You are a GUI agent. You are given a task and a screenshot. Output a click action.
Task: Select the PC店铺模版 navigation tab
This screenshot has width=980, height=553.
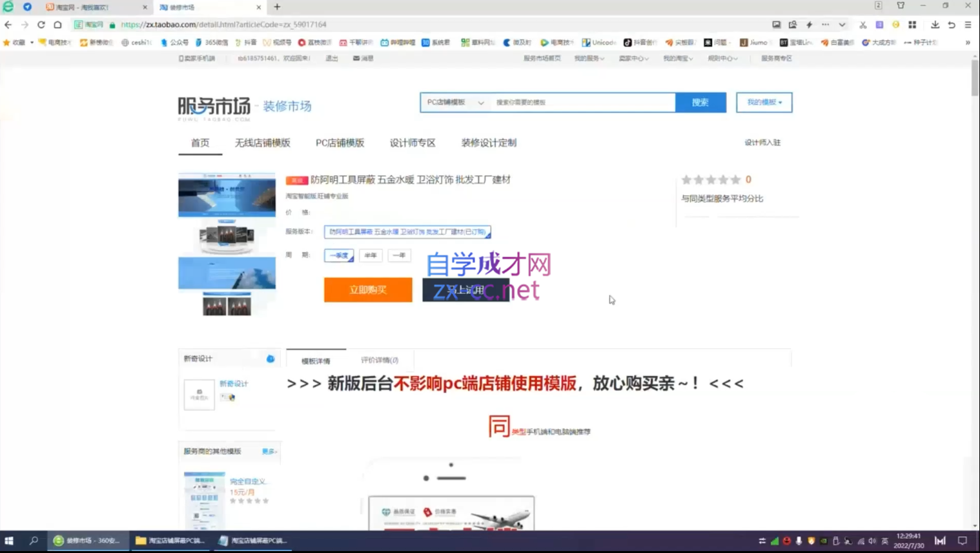(340, 143)
